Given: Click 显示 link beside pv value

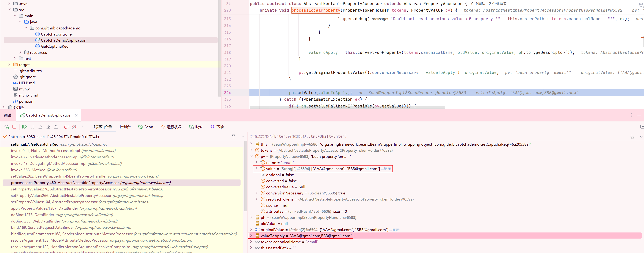Looking at the screenshot, I should pyautogui.click(x=388, y=169).
